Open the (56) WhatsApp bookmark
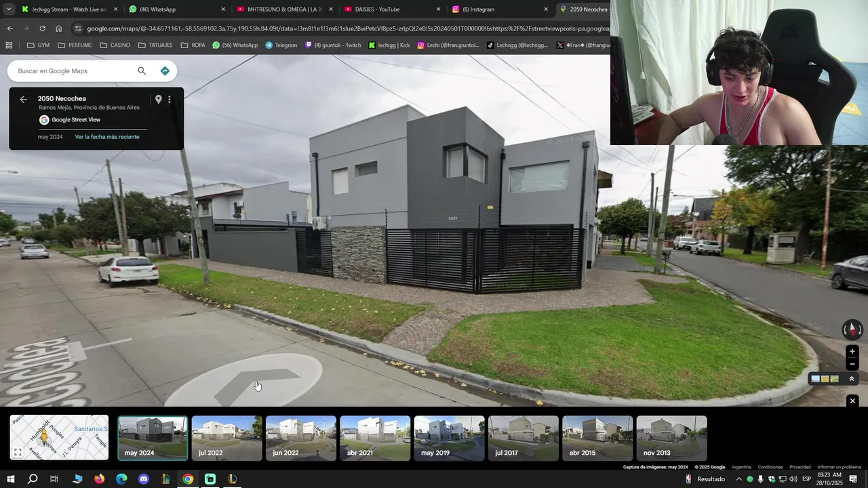The height and width of the screenshot is (488, 868). [235, 45]
